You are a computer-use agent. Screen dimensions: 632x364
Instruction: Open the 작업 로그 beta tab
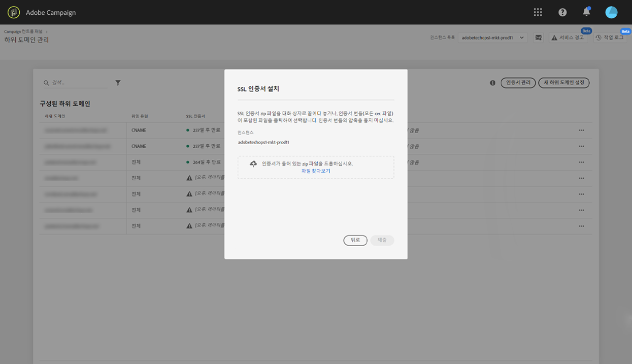coord(610,38)
